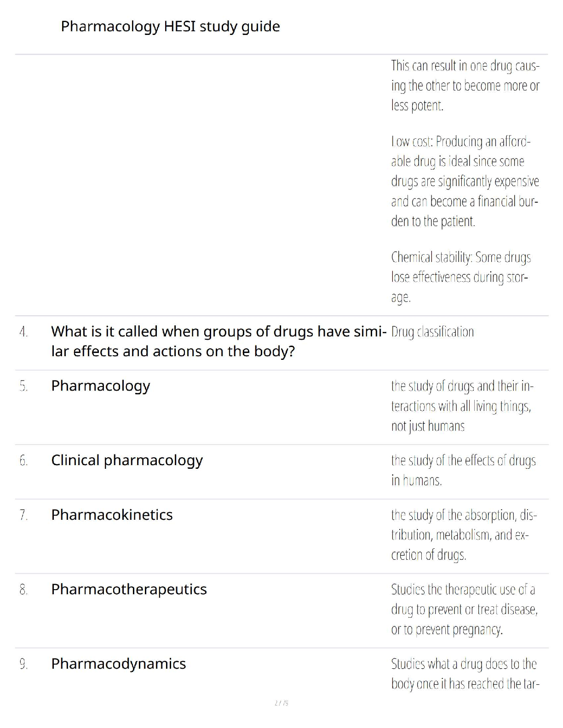
Task: Click row number 7
Action: tap(24, 515)
